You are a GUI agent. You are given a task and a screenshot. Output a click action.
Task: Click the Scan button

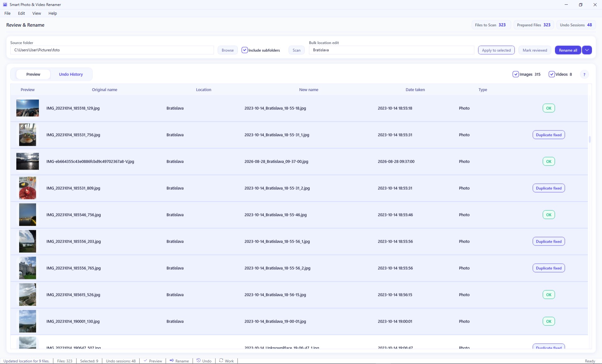coord(296,50)
